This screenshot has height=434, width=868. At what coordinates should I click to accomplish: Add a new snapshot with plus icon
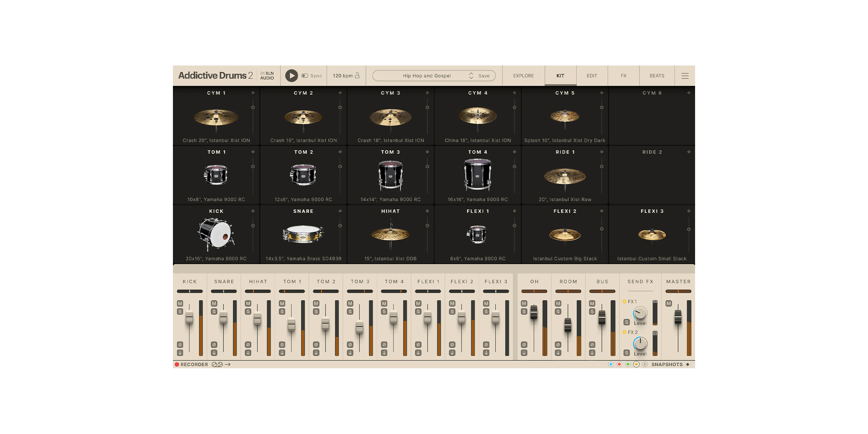click(645, 364)
